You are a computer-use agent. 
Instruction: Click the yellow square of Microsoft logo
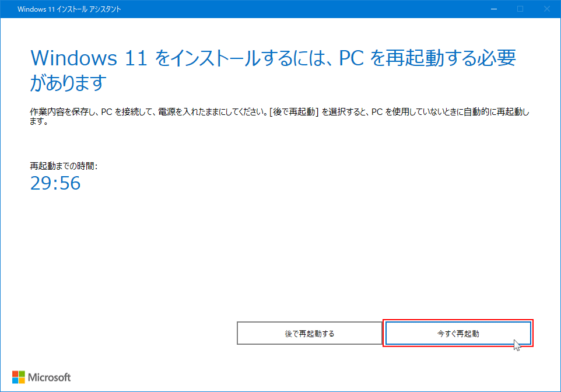21,380
